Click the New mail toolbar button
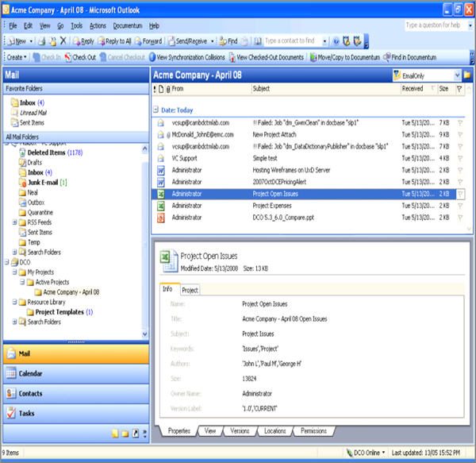This screenshot has width=476, height=463. click(x=17, y=41)
